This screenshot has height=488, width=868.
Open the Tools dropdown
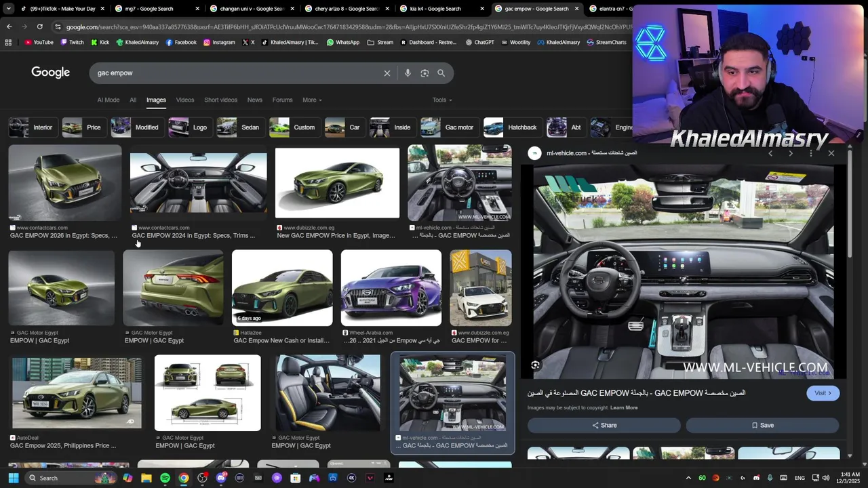[442, 100]
